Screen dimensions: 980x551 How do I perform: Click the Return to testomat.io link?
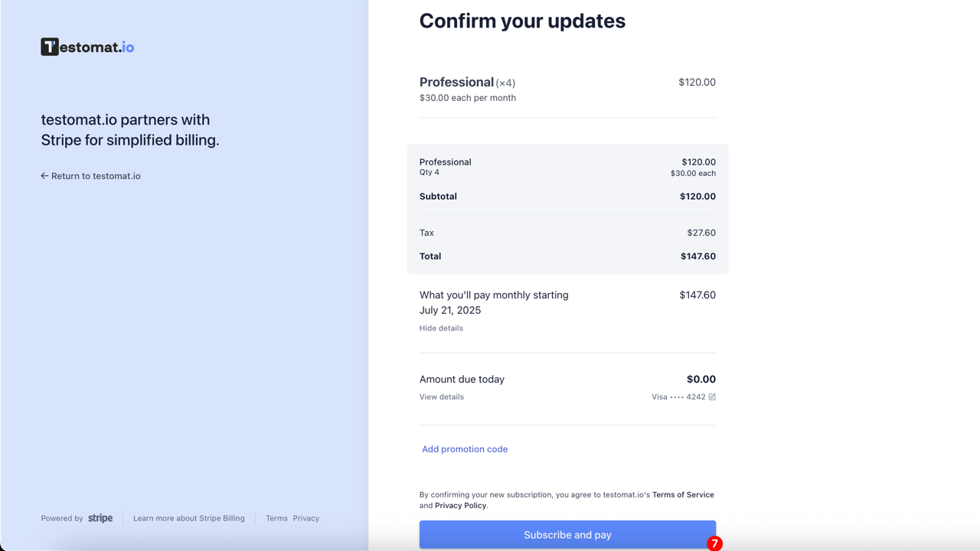(96, 175)
